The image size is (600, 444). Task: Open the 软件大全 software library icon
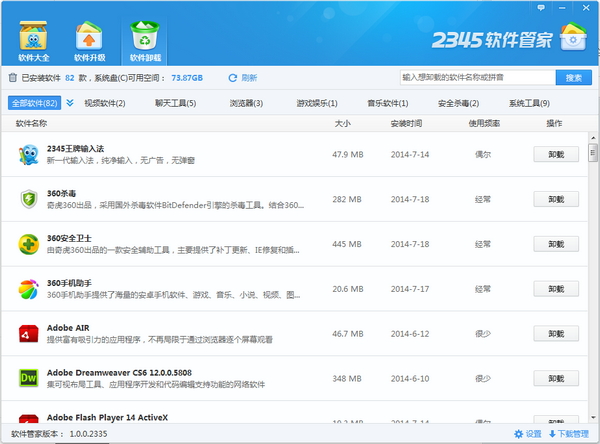pos(36,36)
